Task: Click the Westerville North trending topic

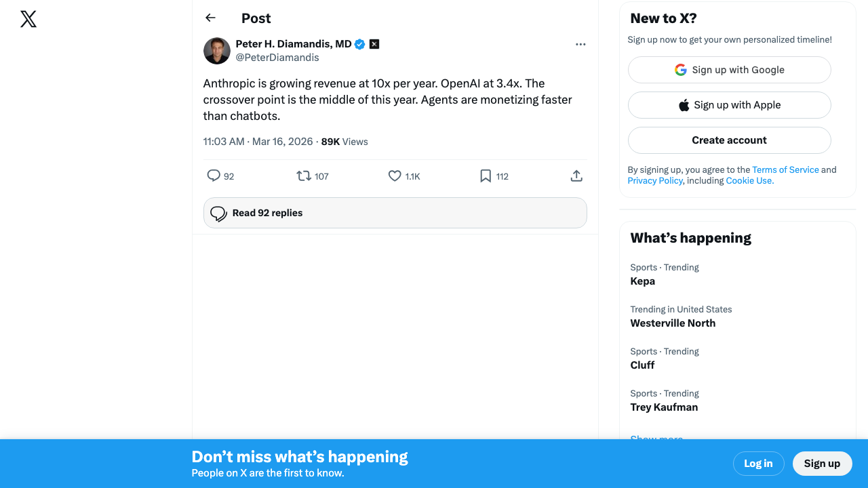Action: point(673,323)
